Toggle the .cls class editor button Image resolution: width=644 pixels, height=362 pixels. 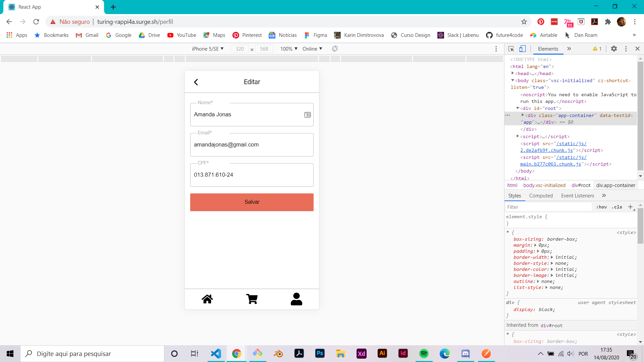(x=617, y=207)
